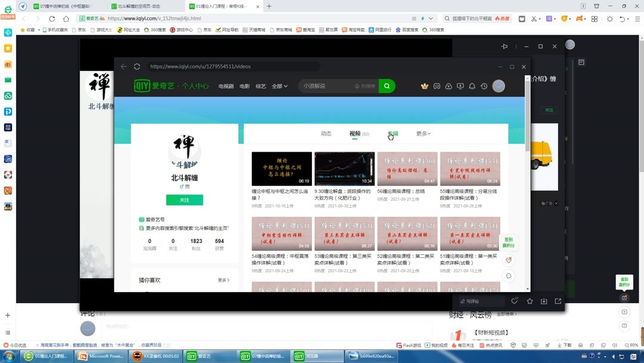Switch to the 视频 tab
644x363 pixels.
click(x=355, y=133)
